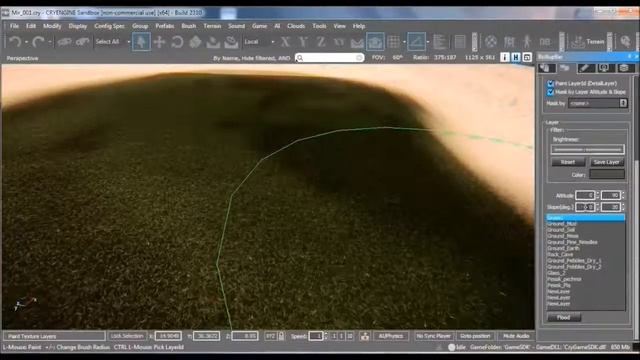This screenshot has height=360, width=640.
Task: Enable the Follow Terrain constraint icon
Action: (357, 42)
